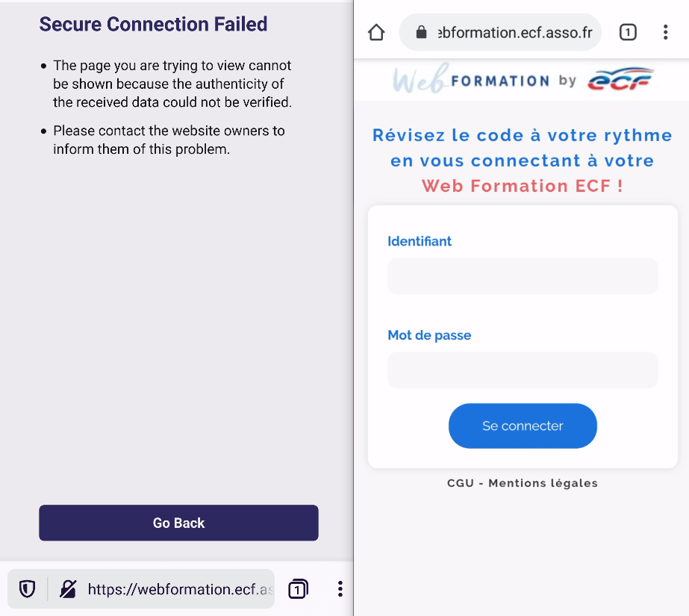Open the Mentions légales link
Screen dimensions: 689x616
(x=543, y=483)
